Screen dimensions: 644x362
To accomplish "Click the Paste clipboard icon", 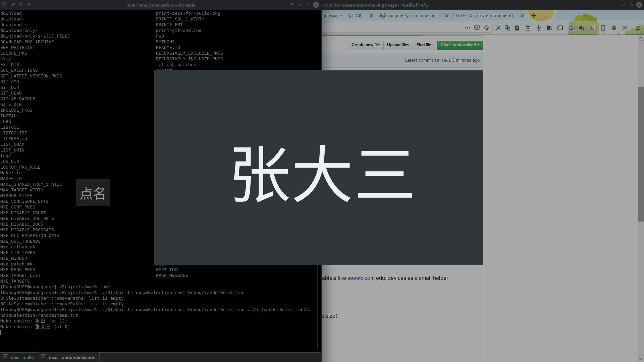I will pyautogui.click(x=517, y=28).
